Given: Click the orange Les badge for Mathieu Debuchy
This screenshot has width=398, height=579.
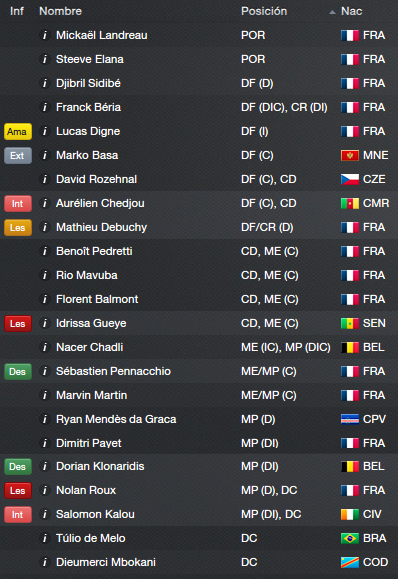Looking at the screenshot, I should click(18, 227).
